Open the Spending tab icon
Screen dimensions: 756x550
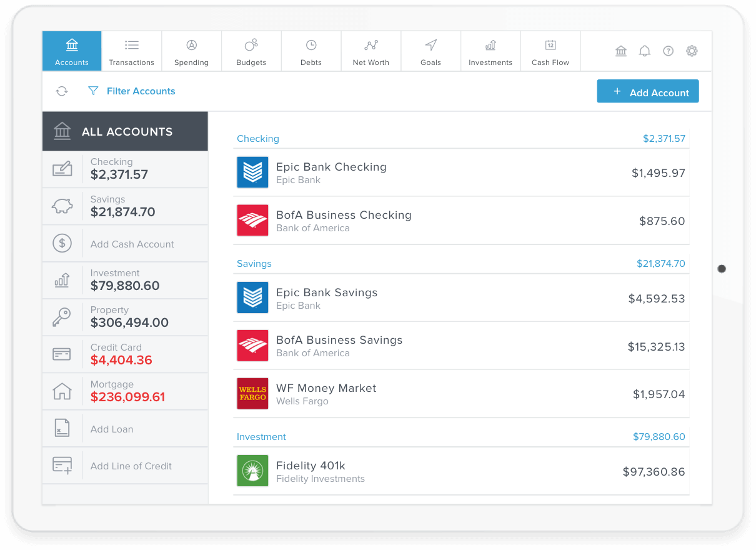[191, 46]
